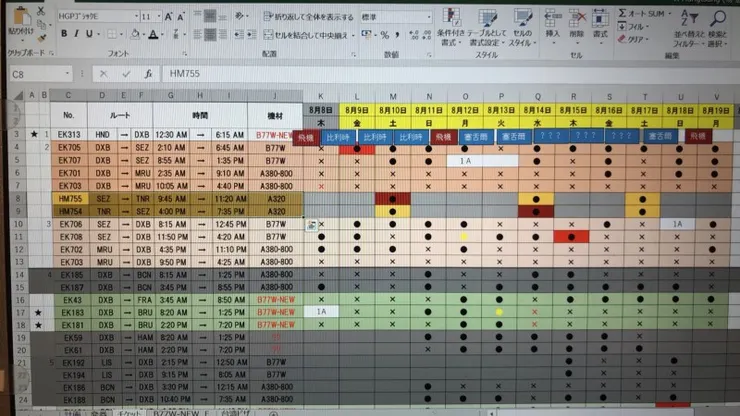Image resolution: width=740 pixels, height=416 pixels.
Task: Expand the Name Box C8 dropdown
Action: [67, 74]
